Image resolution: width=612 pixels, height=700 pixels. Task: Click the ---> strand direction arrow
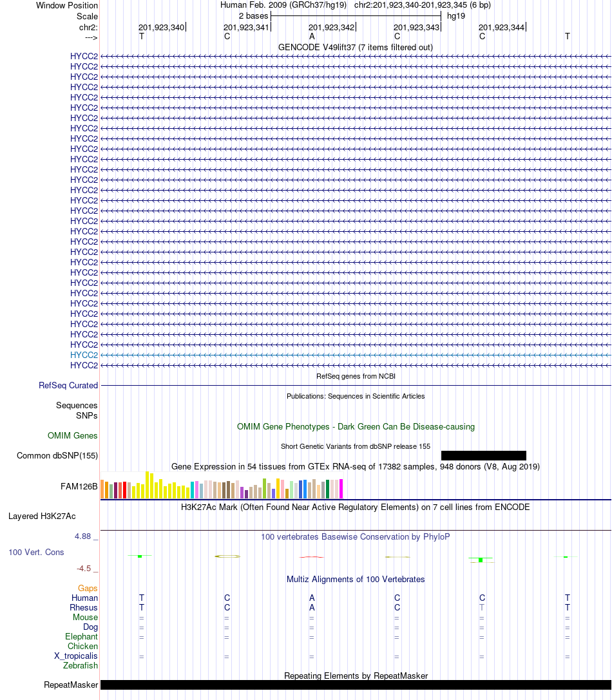tap(91, 37)
